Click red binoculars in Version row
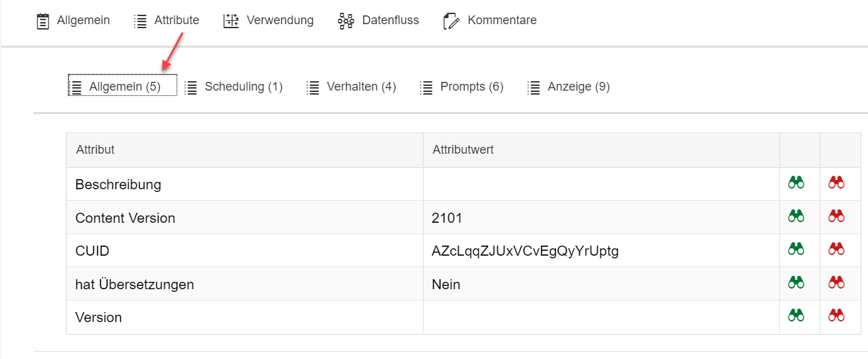The width and height of the screenshot is (868, 359). pyautogui.click(x=836, y=315)
